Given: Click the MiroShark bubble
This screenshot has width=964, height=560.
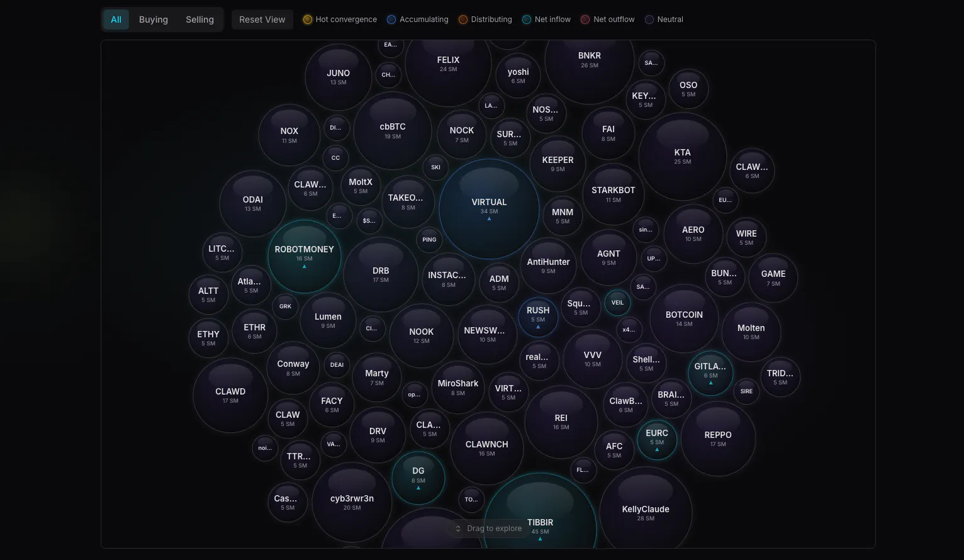Looking at the screenshot, I should pyautogui.click(x=458, y=388).
